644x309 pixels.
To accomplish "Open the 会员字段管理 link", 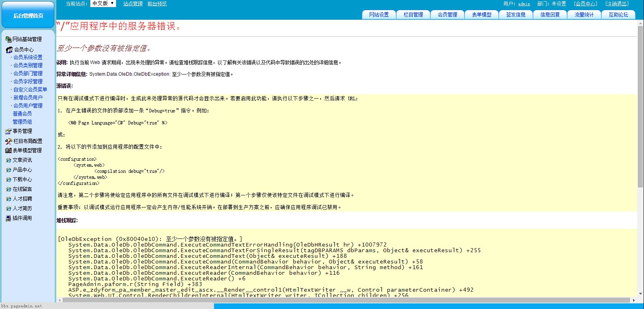I will (28, 81).
